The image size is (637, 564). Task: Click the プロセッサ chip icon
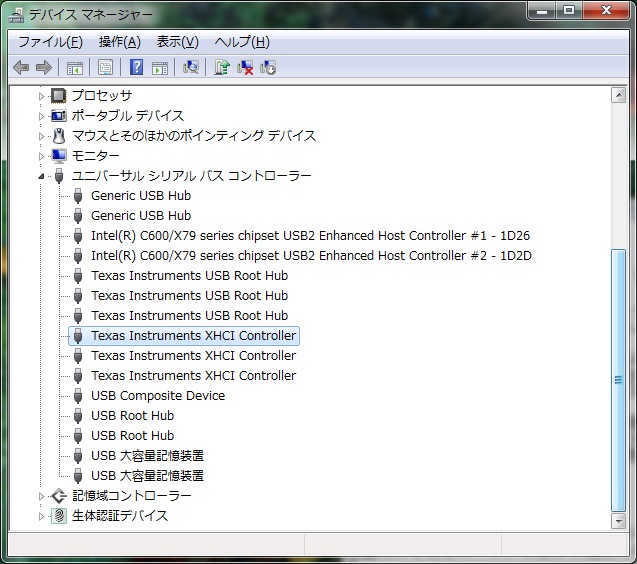tap(58, 96)
